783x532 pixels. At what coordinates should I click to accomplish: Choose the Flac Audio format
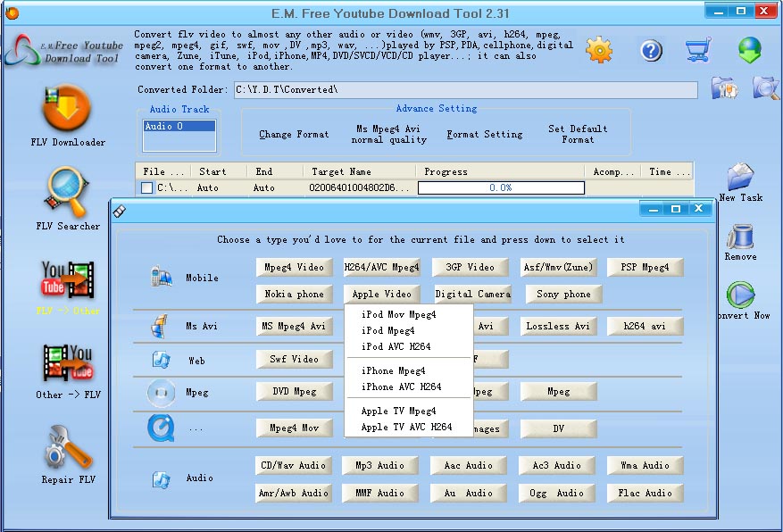point(645,493)
